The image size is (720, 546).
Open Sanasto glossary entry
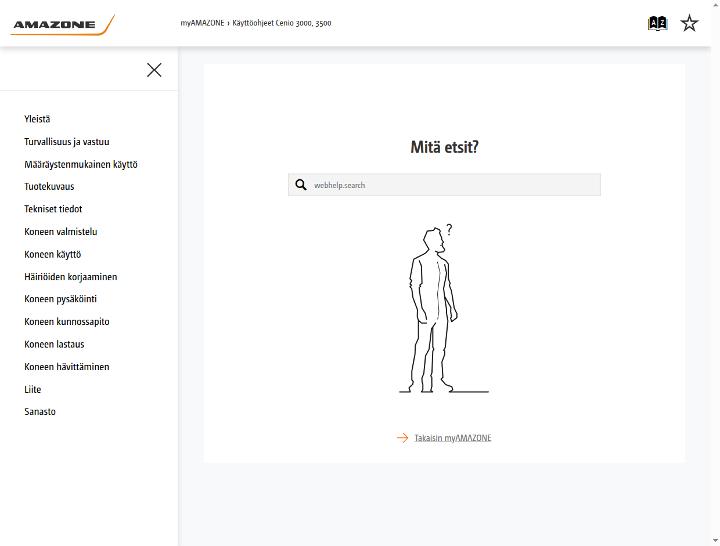[40, 411]
